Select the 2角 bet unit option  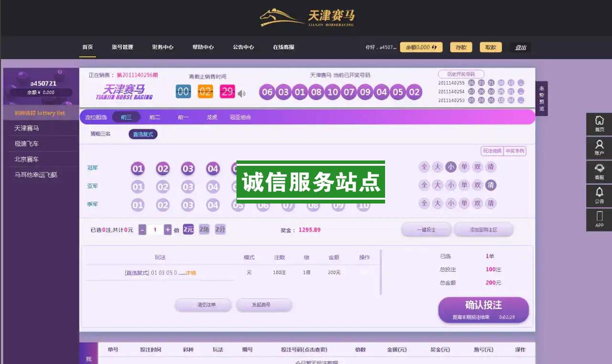pos(204,229)
